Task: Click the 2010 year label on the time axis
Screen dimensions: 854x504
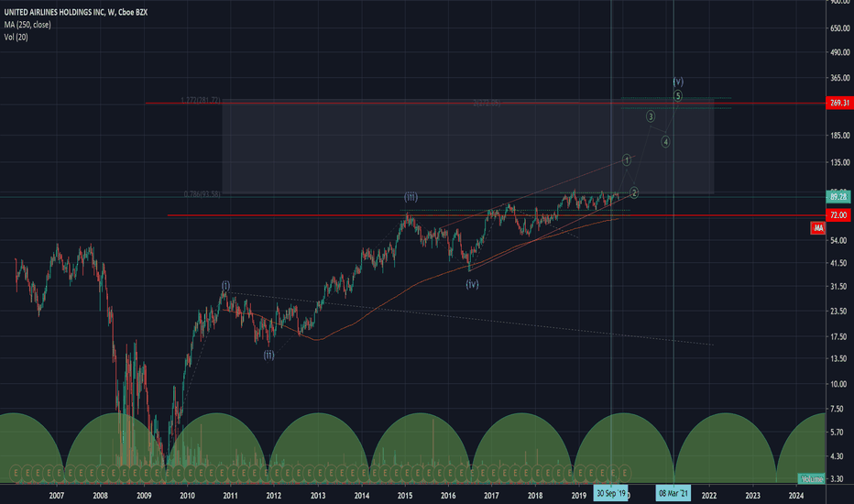Action: tap(187, 495)
